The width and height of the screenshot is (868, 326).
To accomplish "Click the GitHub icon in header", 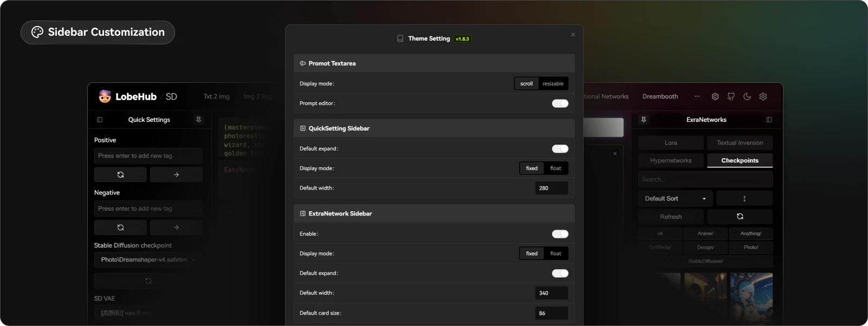I will 731,96.
